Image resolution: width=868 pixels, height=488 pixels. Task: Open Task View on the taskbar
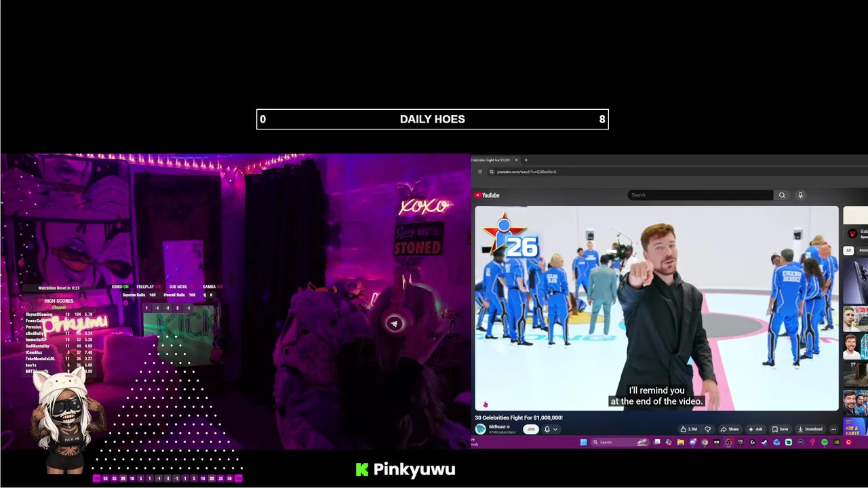(656, 443)
